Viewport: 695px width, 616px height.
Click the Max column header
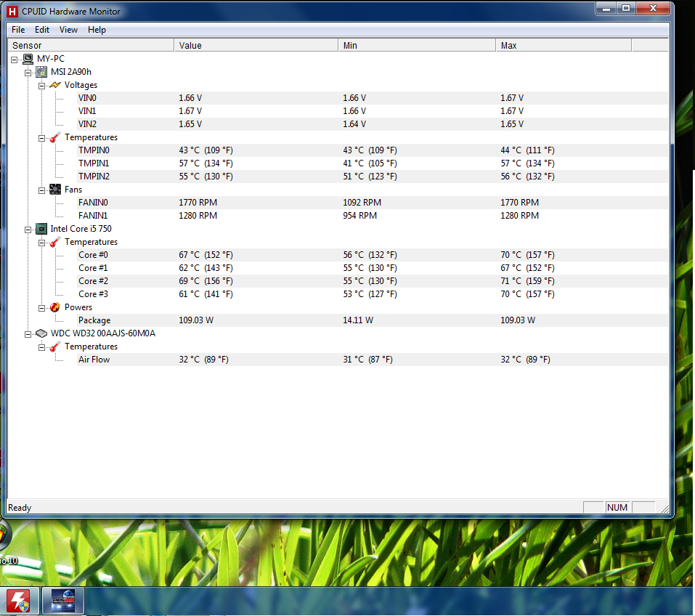point(564,45)
